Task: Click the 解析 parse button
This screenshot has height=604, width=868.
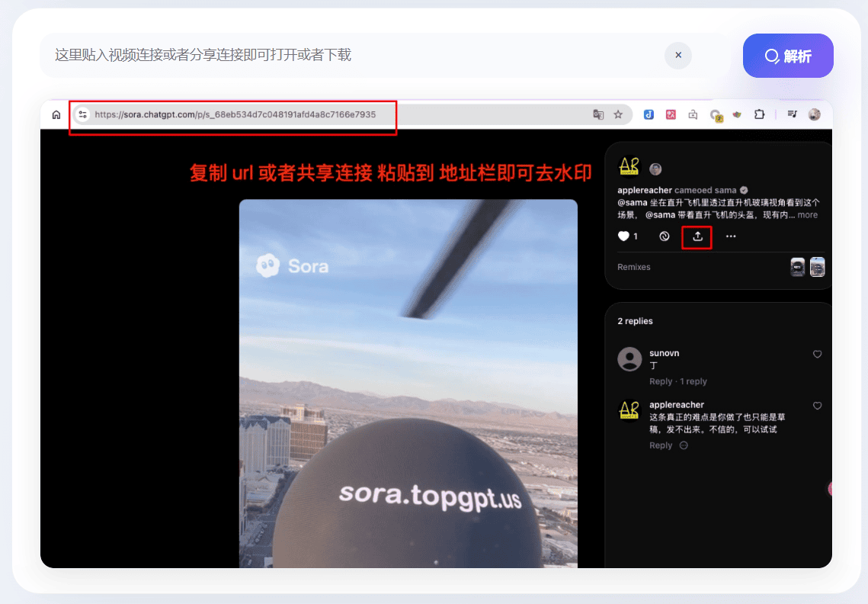Action: (x=788, y=56)
